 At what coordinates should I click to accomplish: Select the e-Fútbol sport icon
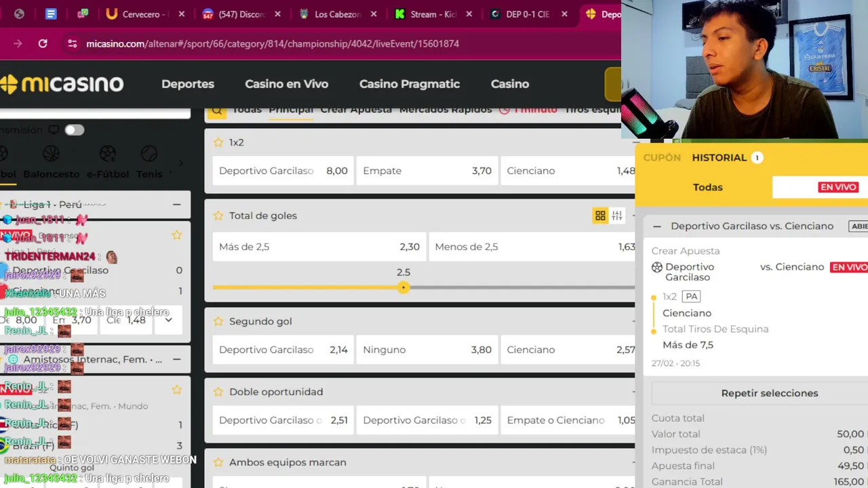tap(107, 154)
